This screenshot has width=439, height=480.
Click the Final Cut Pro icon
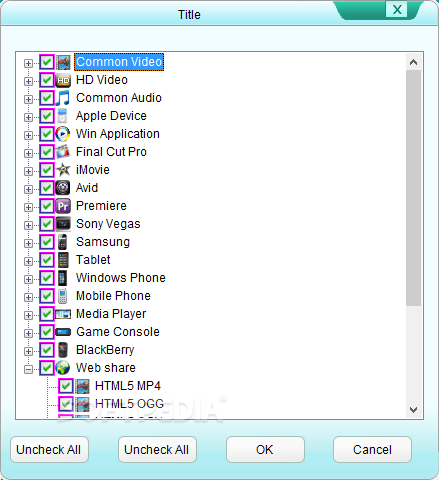(63, 152)
